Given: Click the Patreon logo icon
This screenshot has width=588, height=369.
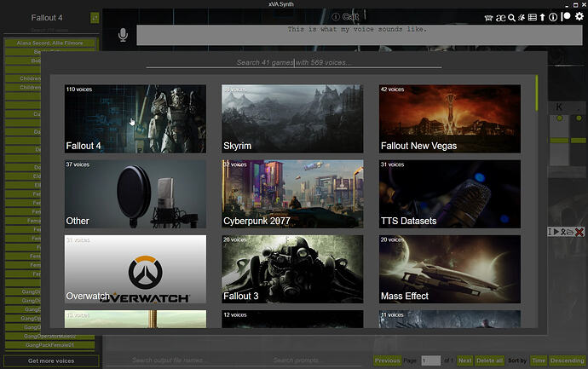Looking at the screenshot, I should point(566,16).
